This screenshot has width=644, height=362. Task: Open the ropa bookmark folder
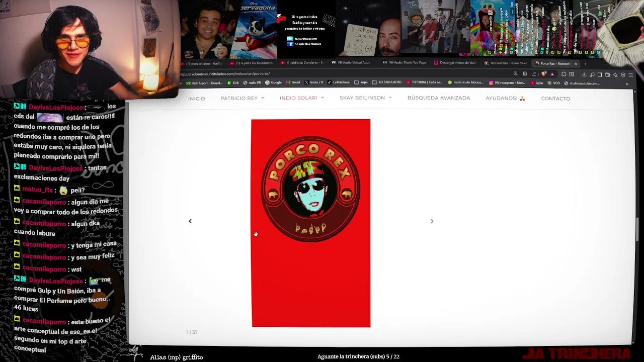(361, 83)
